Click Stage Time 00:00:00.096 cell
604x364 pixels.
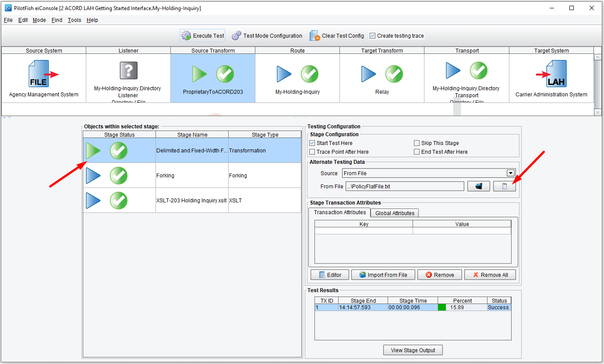pyautogui.click(x=413, y=307)
